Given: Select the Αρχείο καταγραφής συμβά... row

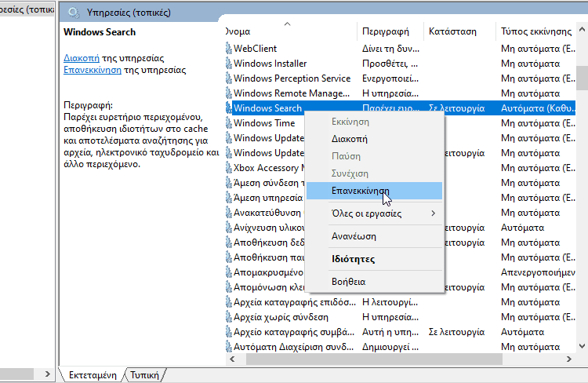Looking at the screenshot, I should click(400, 332).
